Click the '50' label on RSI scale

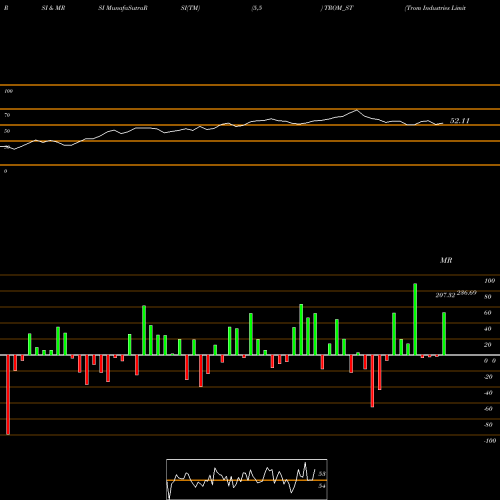point(7,131)
